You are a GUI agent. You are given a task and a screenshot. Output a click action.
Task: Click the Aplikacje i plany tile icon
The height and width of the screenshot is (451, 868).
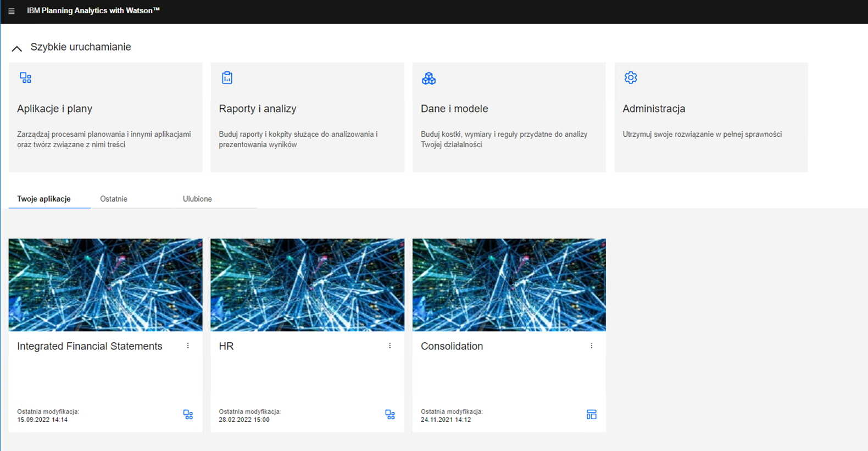[x=26, y=77]
